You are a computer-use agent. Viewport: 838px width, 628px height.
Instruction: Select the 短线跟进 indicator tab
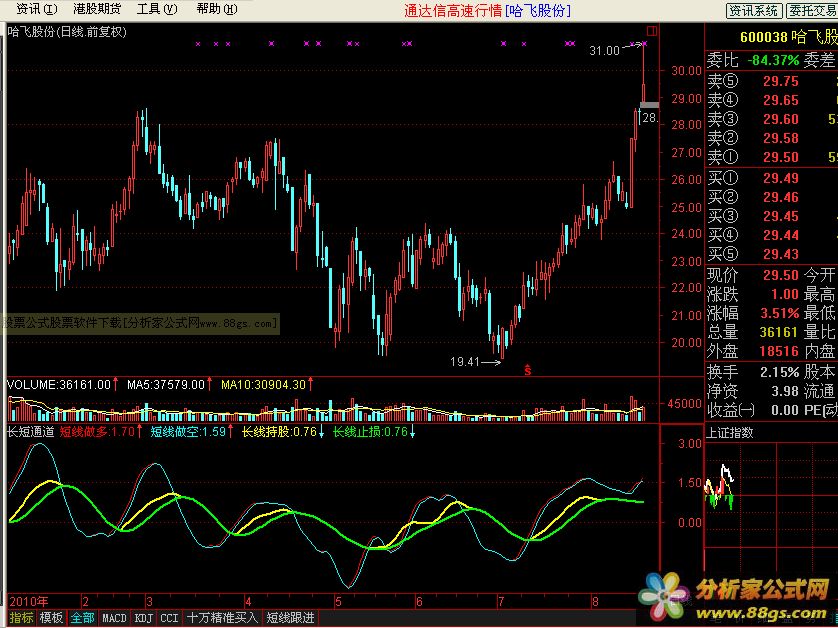290,618
